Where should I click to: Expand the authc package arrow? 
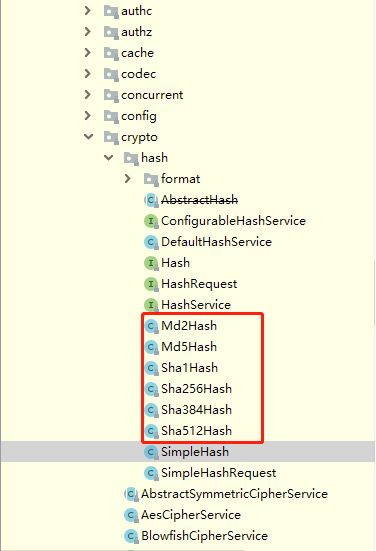click(87, 11)
